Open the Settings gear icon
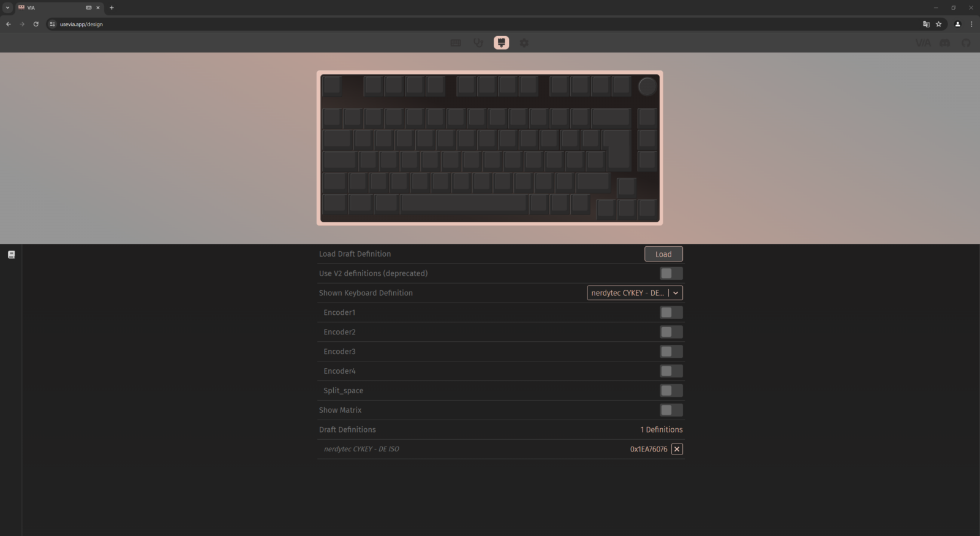Viewport: 980px width, 536px height. click(524, 43)
